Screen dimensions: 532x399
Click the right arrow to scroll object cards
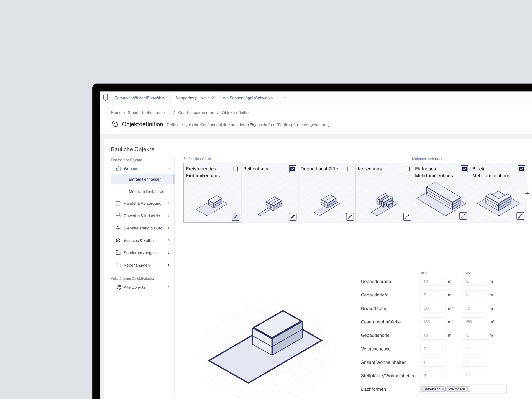click(x=527, y=193)
